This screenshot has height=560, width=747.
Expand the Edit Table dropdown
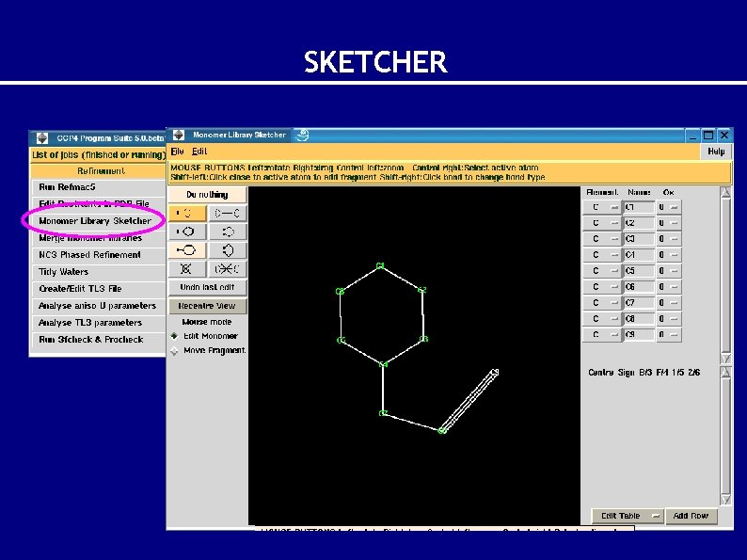point(626,516)
